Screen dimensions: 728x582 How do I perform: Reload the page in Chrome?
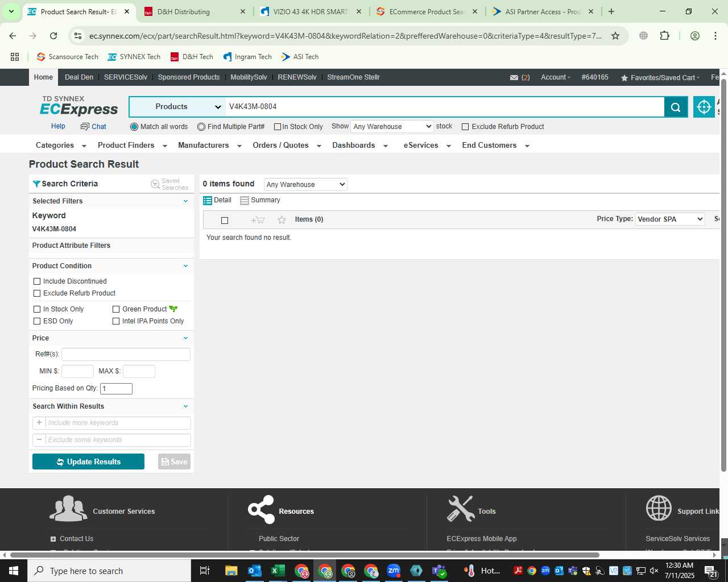coord(53,36)
